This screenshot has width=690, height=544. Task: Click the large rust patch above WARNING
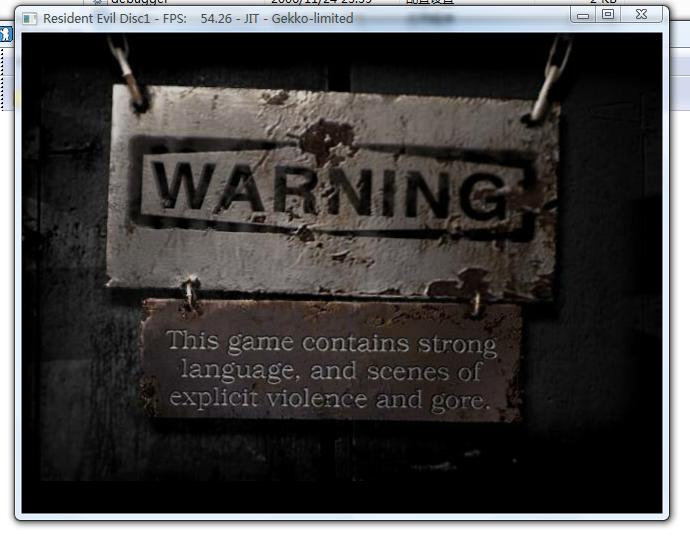coord(325,139)
